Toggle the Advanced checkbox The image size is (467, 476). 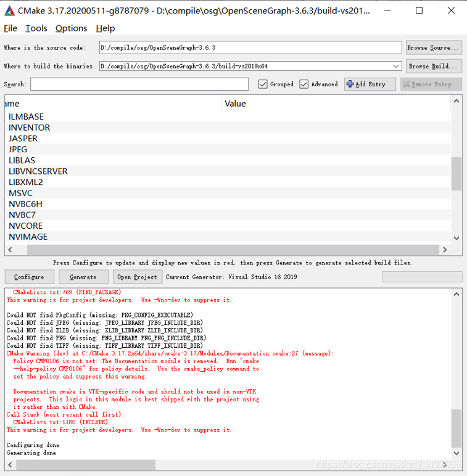pos(304,84)
